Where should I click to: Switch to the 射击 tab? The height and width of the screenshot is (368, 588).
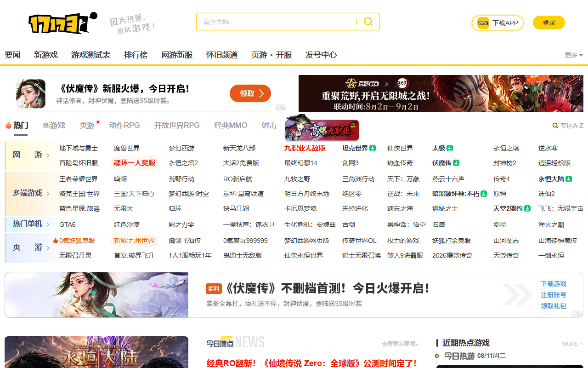tap(269, 125)
